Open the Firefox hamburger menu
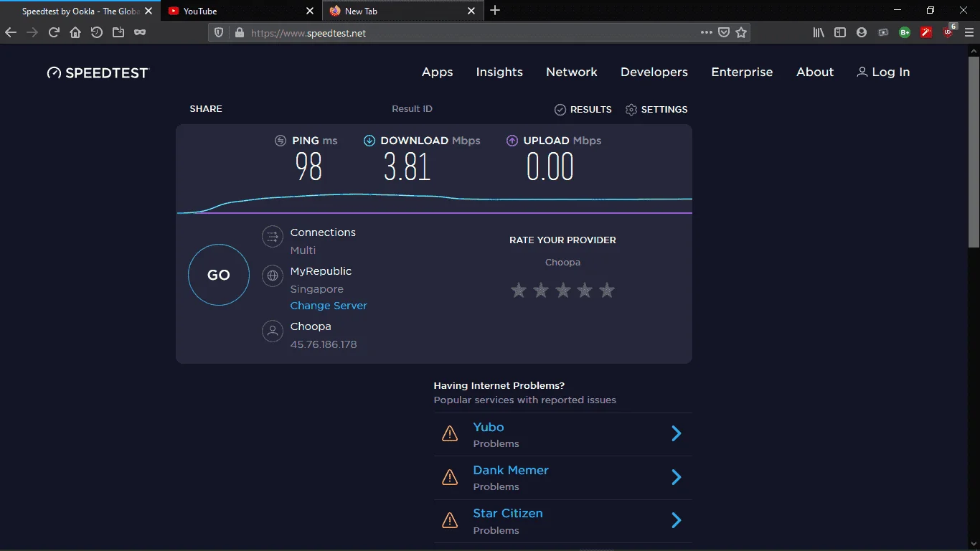 click(x=969, y=32)
